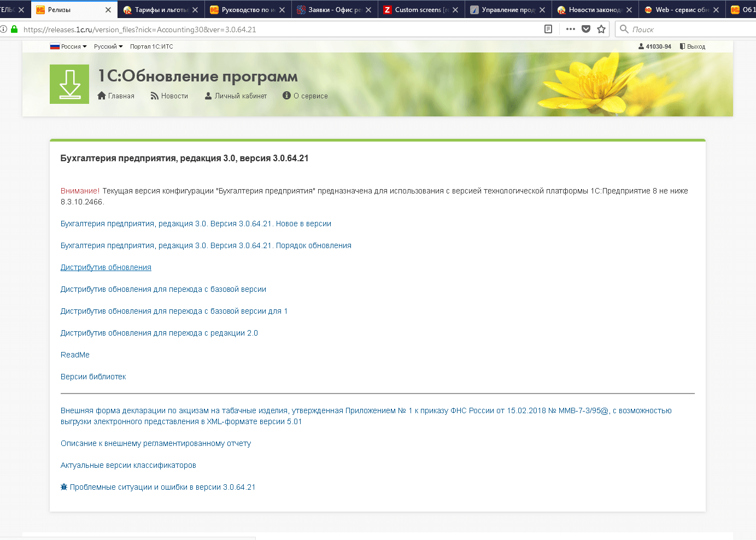The image size is (756, 540).
Task: Open Внешняя форма декларации по акцизам link
Action: click(x=366, y=416)
